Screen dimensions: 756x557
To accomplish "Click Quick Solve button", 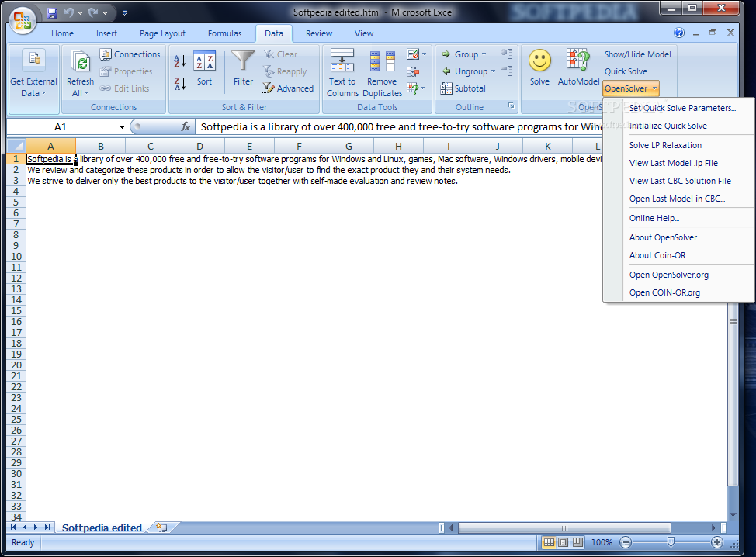I will (x=626, y=71).
